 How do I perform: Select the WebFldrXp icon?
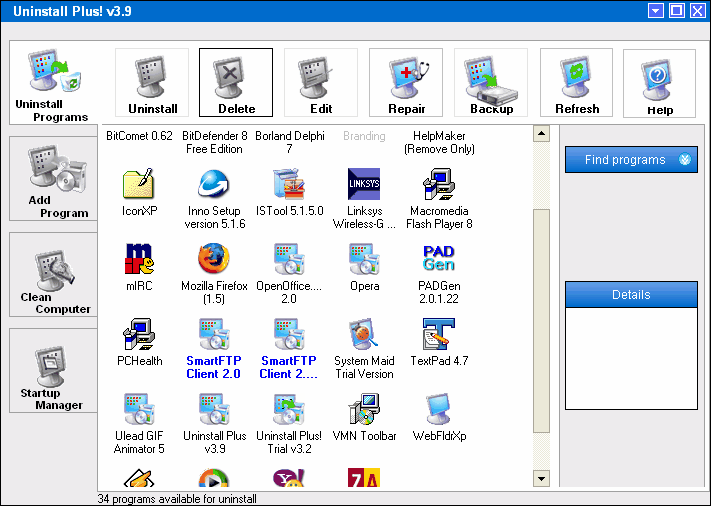(x=439, y=409)
